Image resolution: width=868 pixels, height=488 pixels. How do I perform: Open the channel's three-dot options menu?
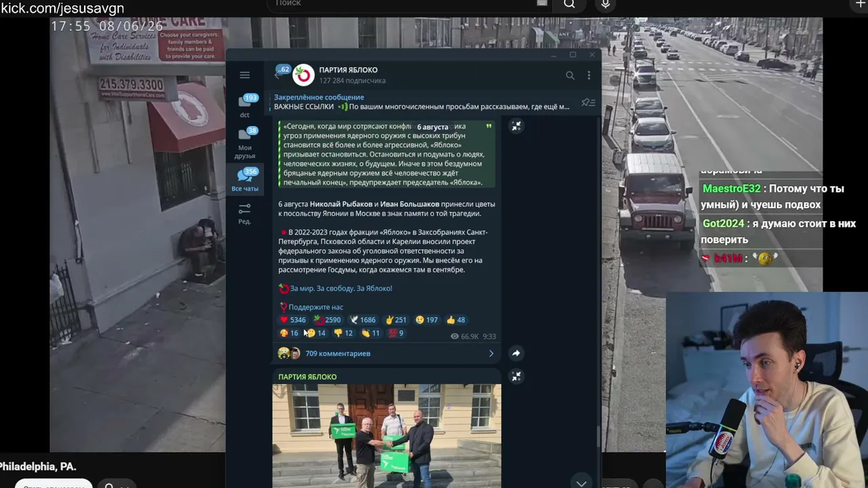pos(589,75)
